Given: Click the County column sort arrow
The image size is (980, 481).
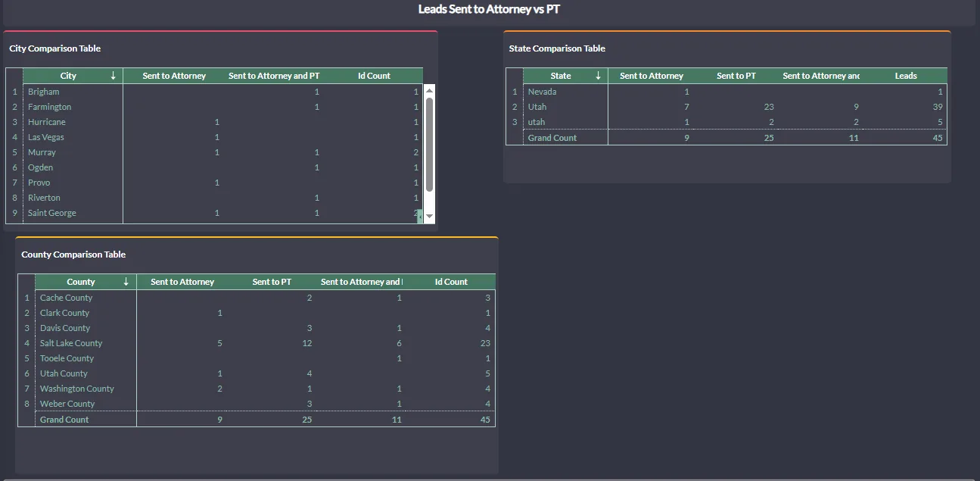Looking at the screenshot, I should 126,282.
